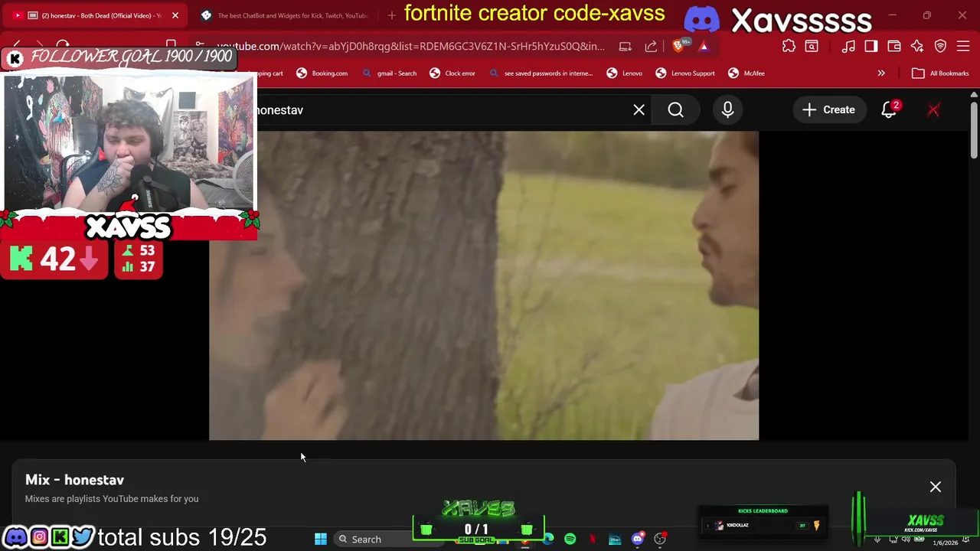Image resolution: width=980 pixels, height=551 pixels.
Task: Open new browser tab plus button
Action: pos(392,15)
